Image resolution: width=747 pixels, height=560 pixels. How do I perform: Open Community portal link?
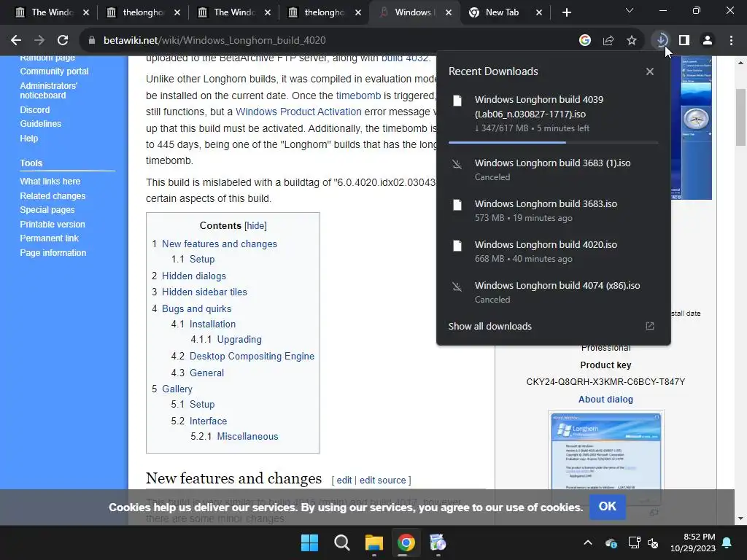(54, 71)
